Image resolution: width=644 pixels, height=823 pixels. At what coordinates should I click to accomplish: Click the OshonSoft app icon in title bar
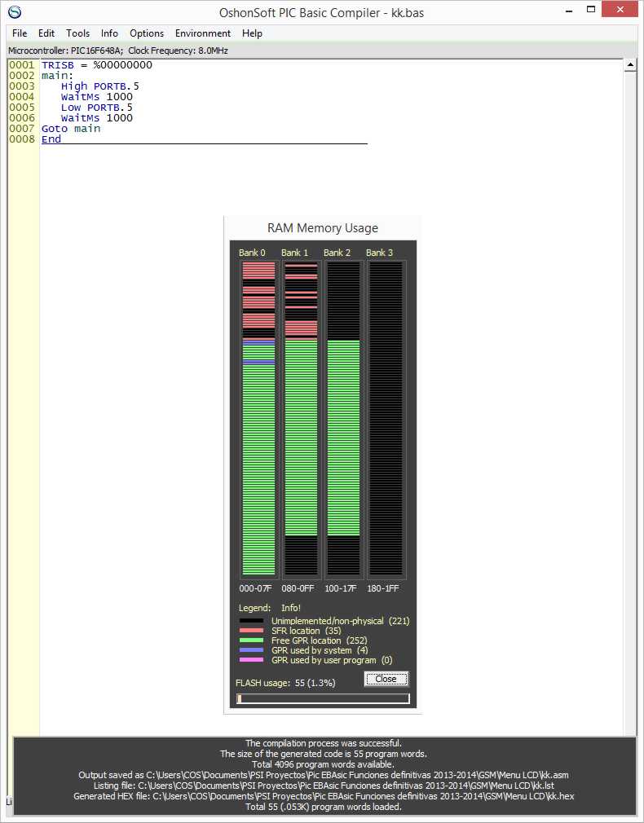coord(15,11)
